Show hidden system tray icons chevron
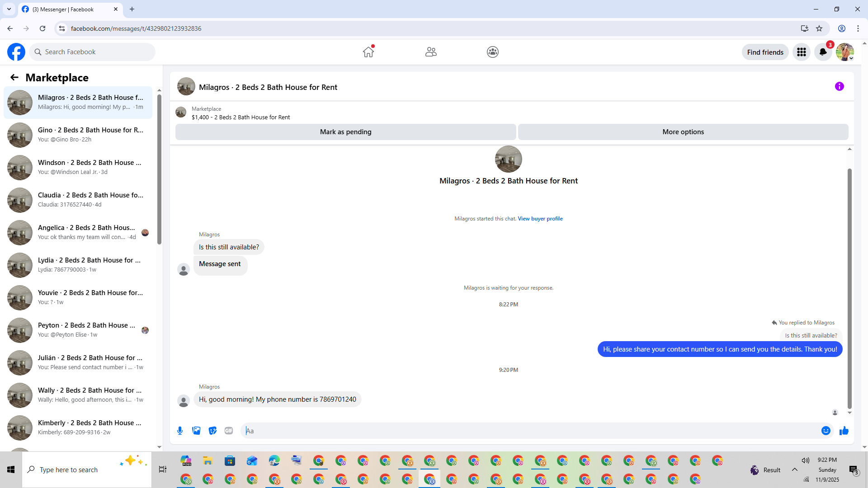This screenshot has width=868, height=488. coord(795,469)
